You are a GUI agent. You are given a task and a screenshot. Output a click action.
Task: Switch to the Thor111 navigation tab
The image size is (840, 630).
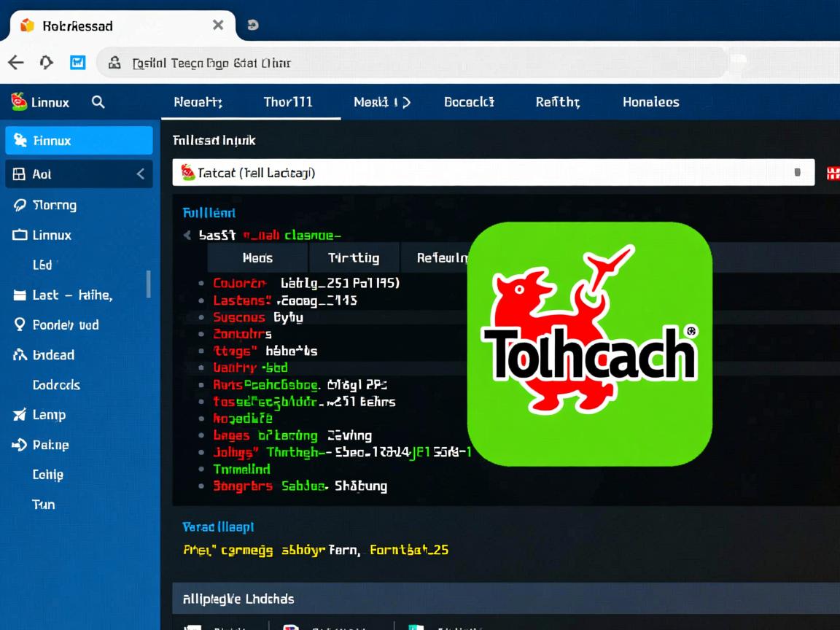287,102
